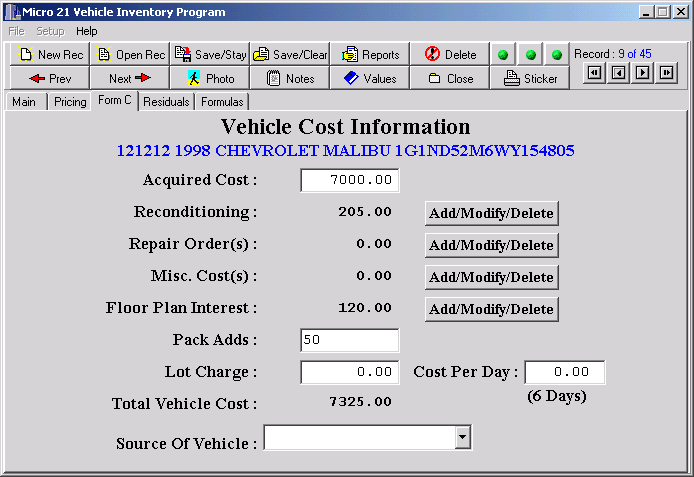
Task: Click the New Rec toolbar button
Action: point(49,54)
